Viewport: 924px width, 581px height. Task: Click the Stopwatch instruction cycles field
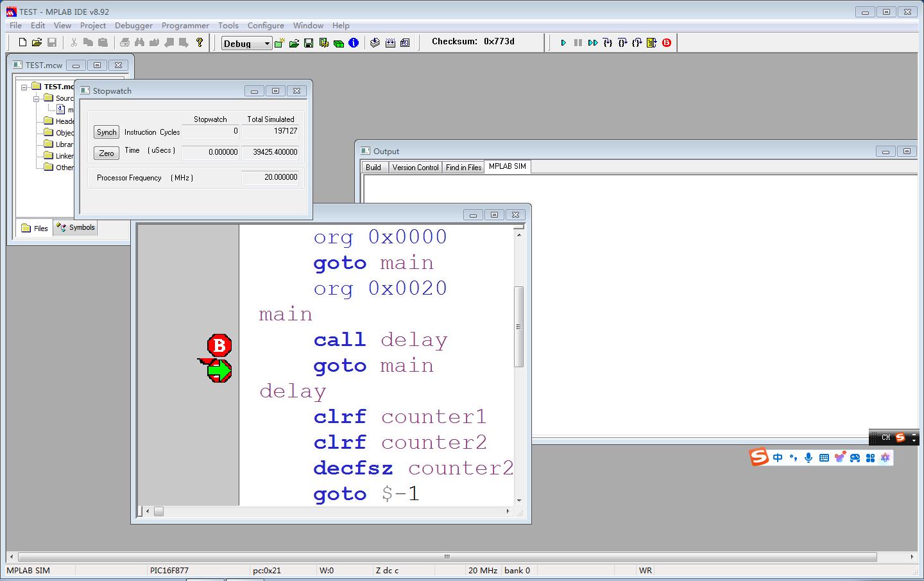(x=211, y=132)
